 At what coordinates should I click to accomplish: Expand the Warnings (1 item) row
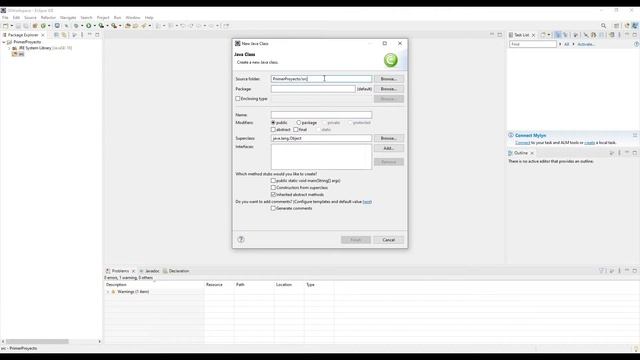click(x=108, y=292)
